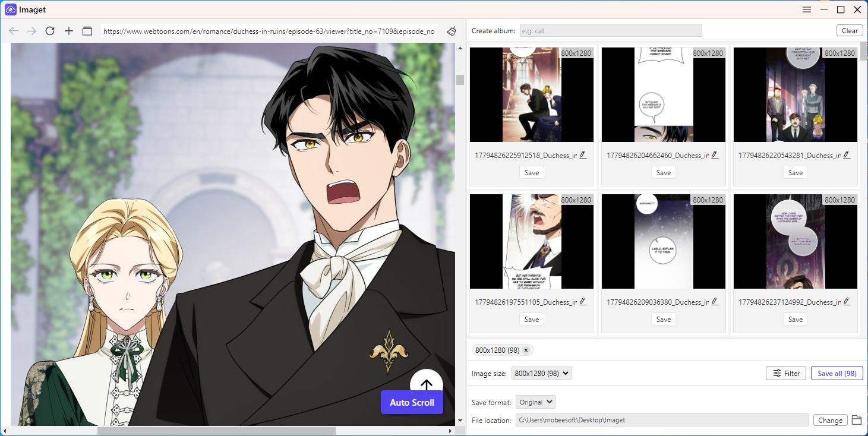Viewport: 868px width, 436px height.
Task: Click the Auto Scroll button
Action: [x=412, y=402]
